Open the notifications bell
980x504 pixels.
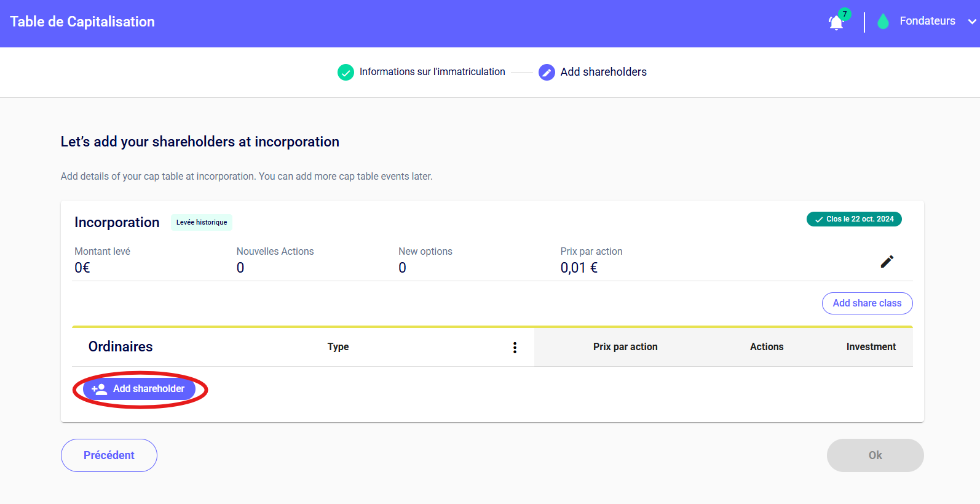pos(836,23)
